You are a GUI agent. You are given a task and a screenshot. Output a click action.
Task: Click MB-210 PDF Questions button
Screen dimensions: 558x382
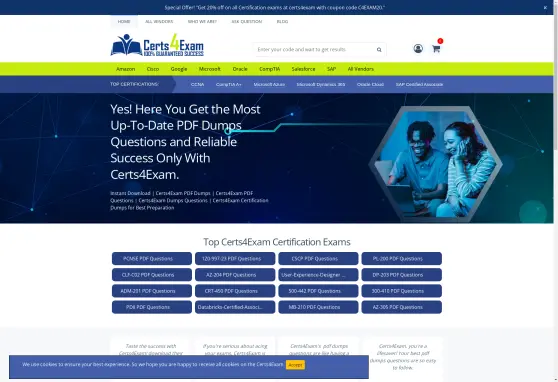(318, 307)
